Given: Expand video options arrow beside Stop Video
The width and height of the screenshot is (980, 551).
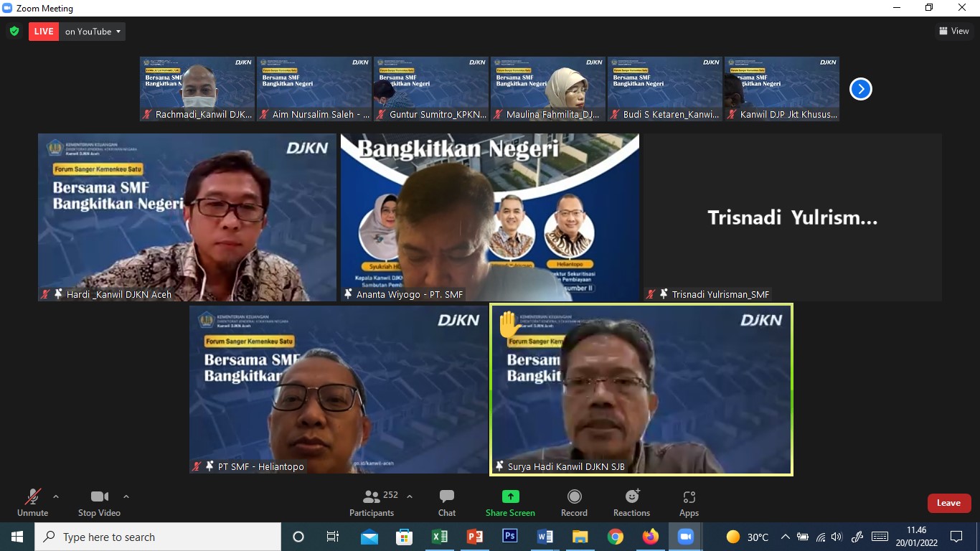Looking at the screenshot, I should pyautogui.click(x=126, y=496).
